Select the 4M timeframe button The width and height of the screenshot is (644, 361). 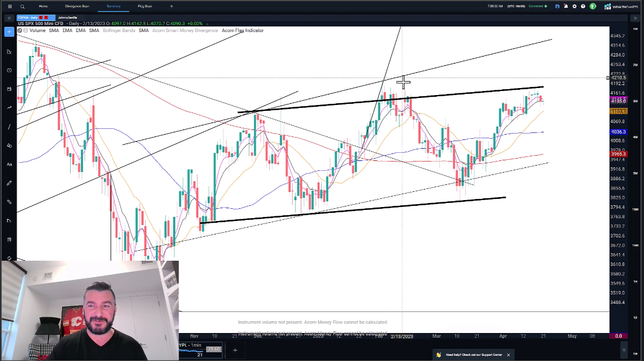click(635, 137)
